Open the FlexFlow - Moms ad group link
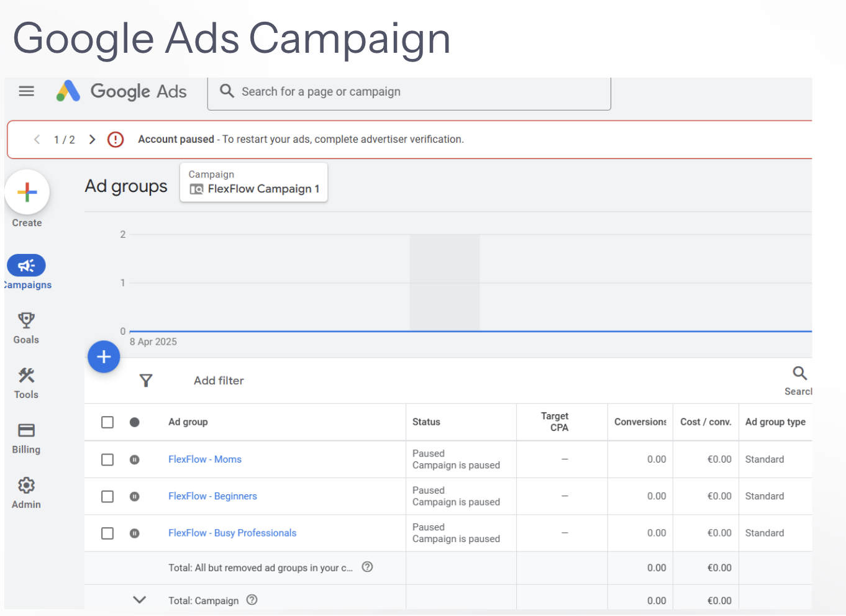This screenshot has width=846, height=616. click(x=205, y=460)
